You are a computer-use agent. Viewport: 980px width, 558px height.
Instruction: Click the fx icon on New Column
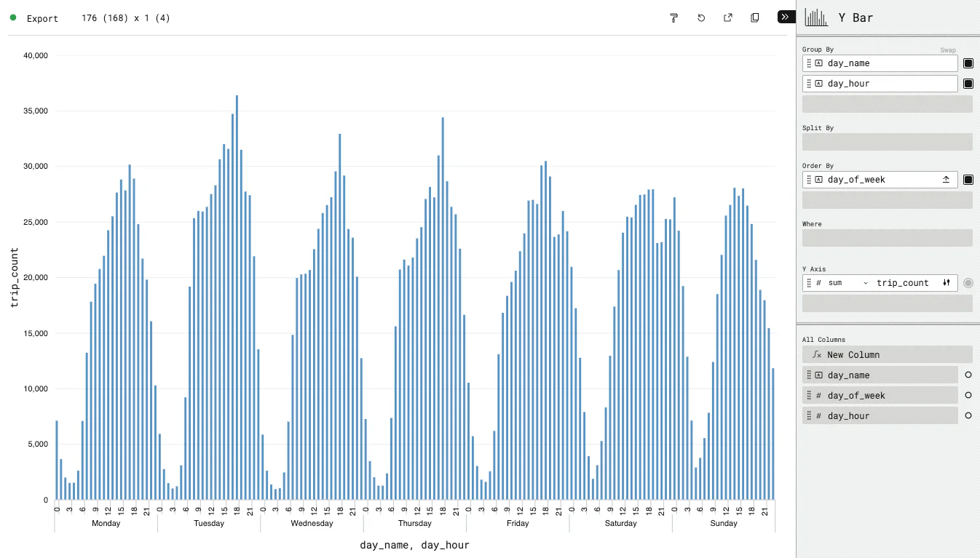[817, 355]
